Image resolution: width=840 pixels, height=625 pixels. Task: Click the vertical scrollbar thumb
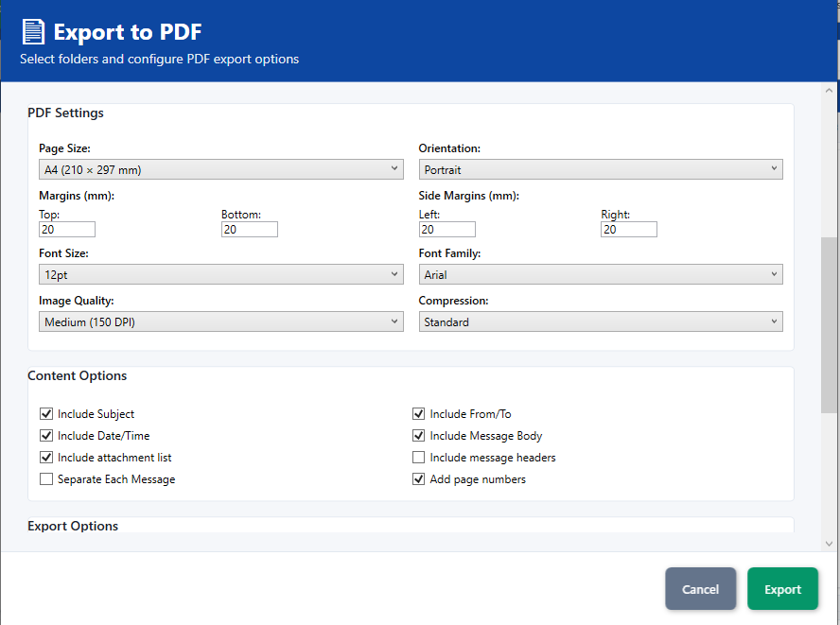829,325
